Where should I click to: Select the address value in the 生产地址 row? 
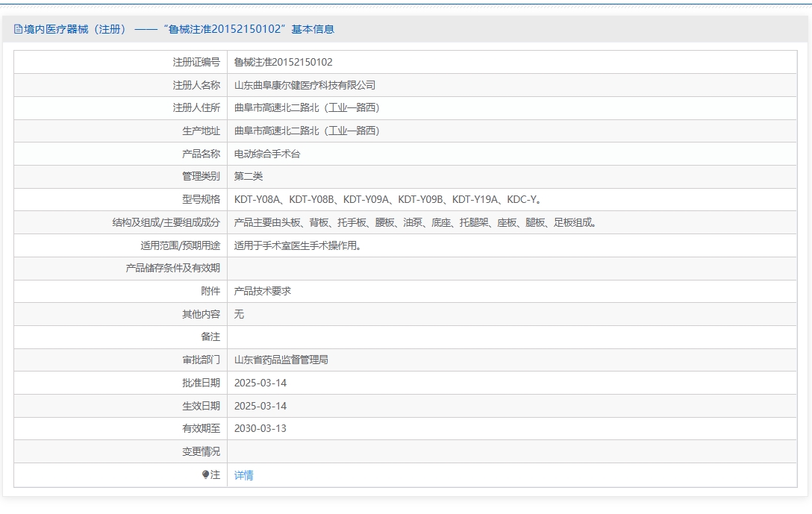point(307,131)
